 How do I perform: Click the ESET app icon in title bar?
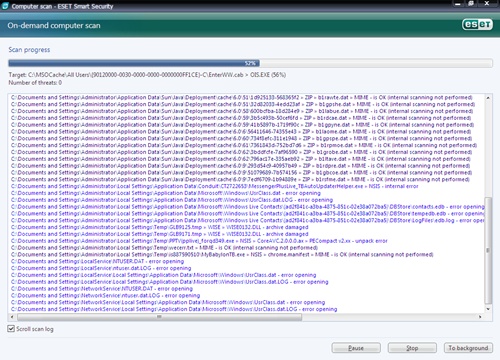click(5, 6)
